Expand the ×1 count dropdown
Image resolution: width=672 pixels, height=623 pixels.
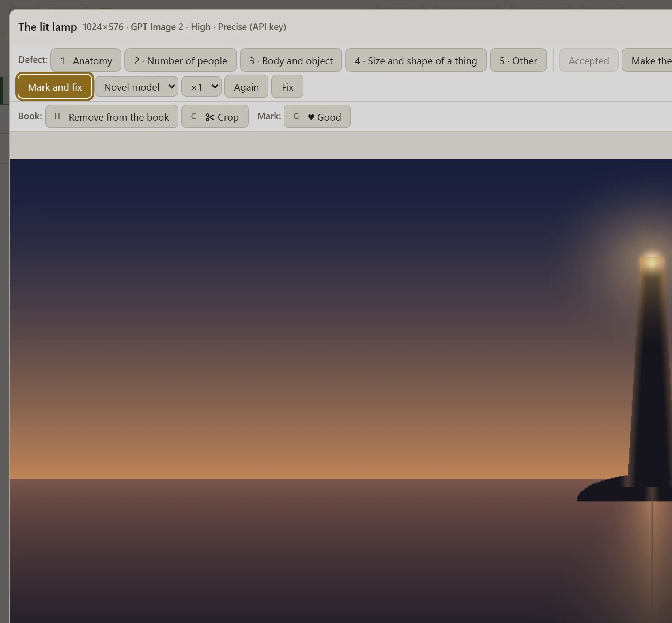pyautogui.click(x=201, y=87)
